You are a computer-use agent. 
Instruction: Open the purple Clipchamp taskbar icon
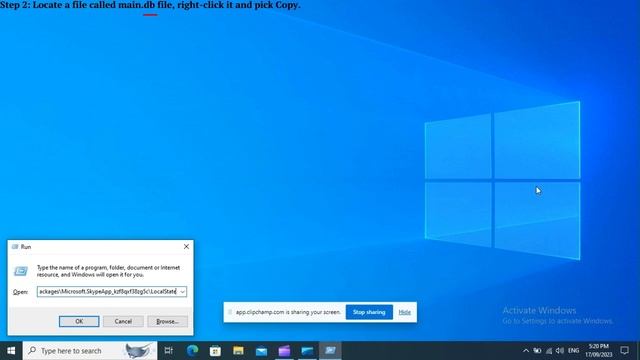coord(284,351)
